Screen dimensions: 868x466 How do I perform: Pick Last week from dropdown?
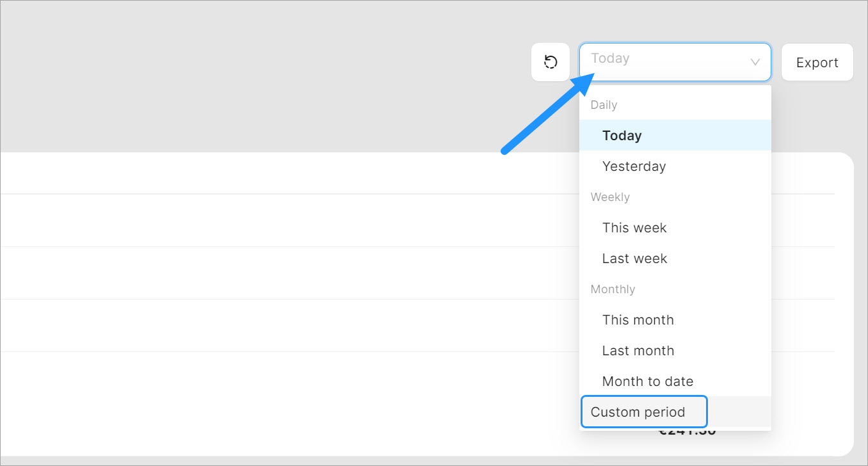(634, 259)
